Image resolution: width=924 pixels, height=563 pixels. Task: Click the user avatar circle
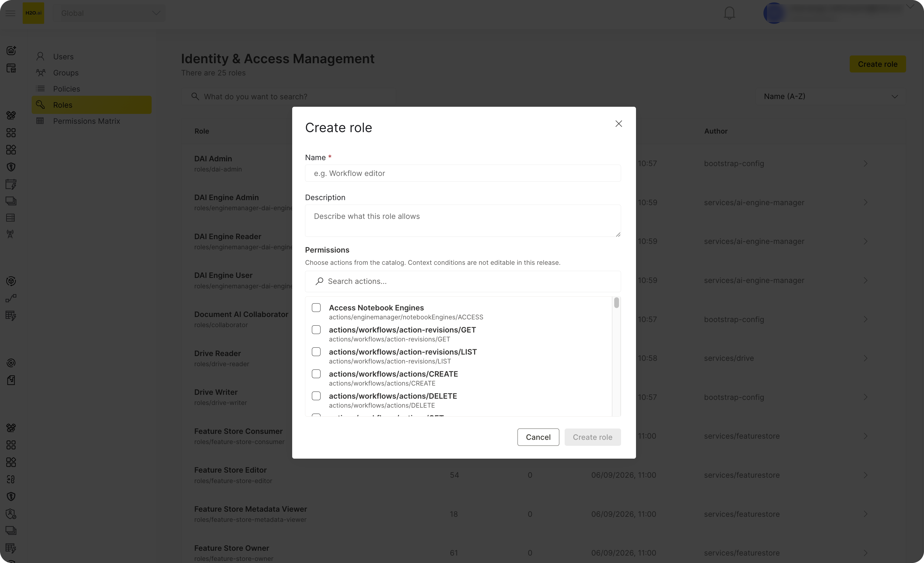click(774, 13)
